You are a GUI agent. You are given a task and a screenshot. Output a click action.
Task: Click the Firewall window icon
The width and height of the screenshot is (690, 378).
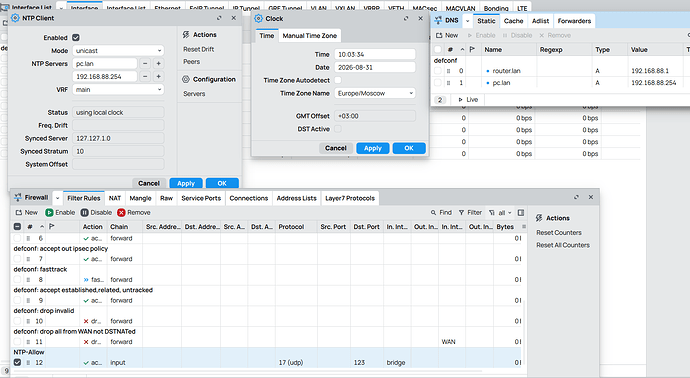tap(18, 197)
